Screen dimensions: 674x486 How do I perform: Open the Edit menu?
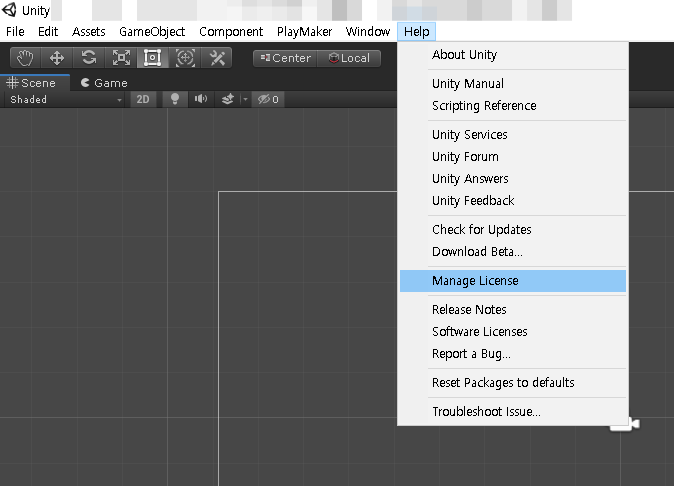coord(48,32)
